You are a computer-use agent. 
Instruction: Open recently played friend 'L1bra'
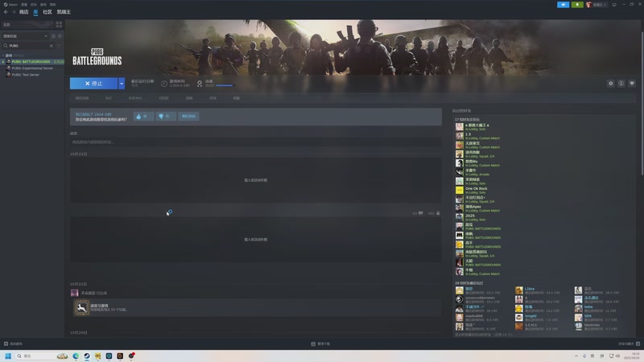[530, 289]
